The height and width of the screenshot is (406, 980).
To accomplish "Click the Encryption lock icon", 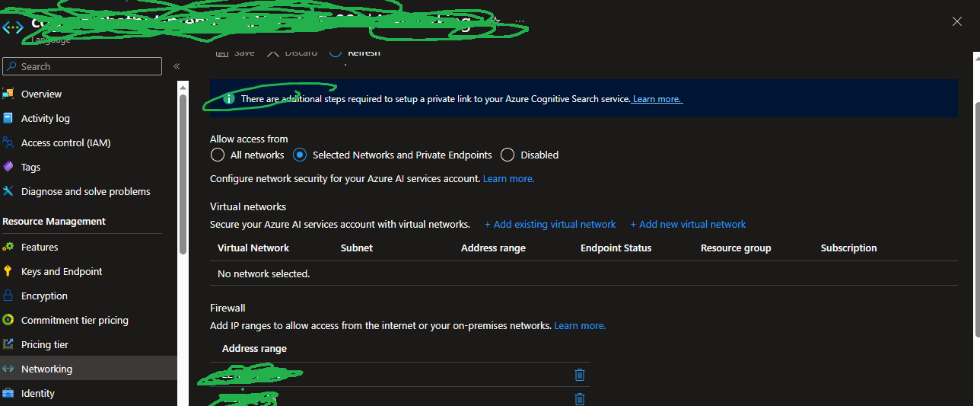I will [8, 296].
